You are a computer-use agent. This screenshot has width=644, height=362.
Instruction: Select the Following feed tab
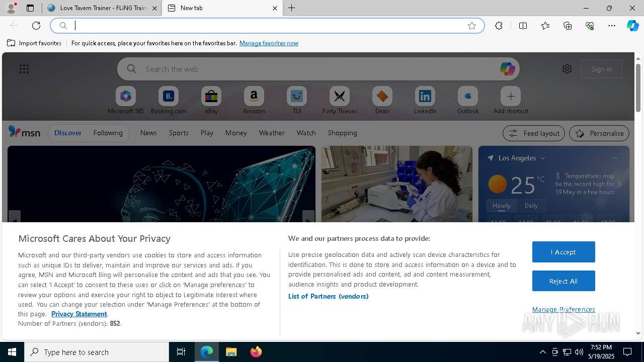[x=108, y=133]
